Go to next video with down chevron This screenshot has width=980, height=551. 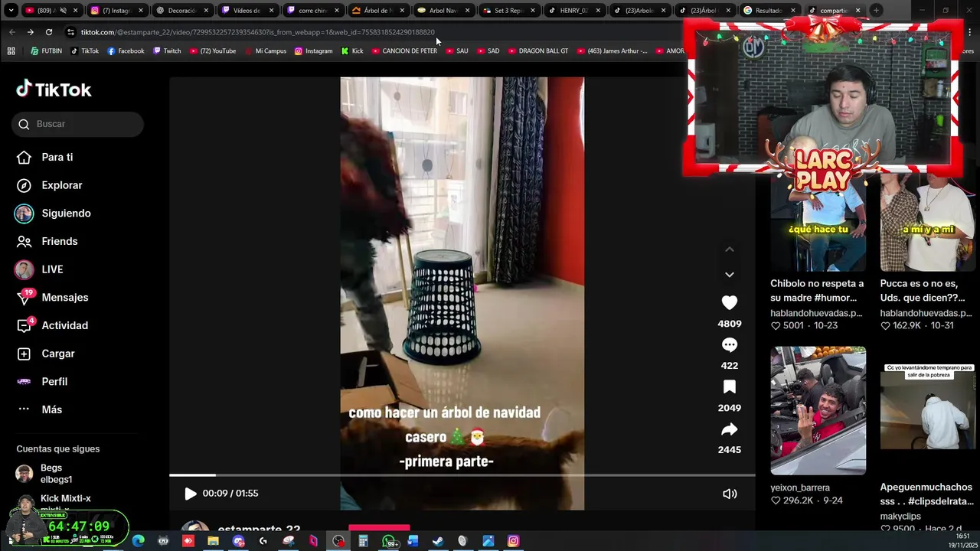[730, 274]
